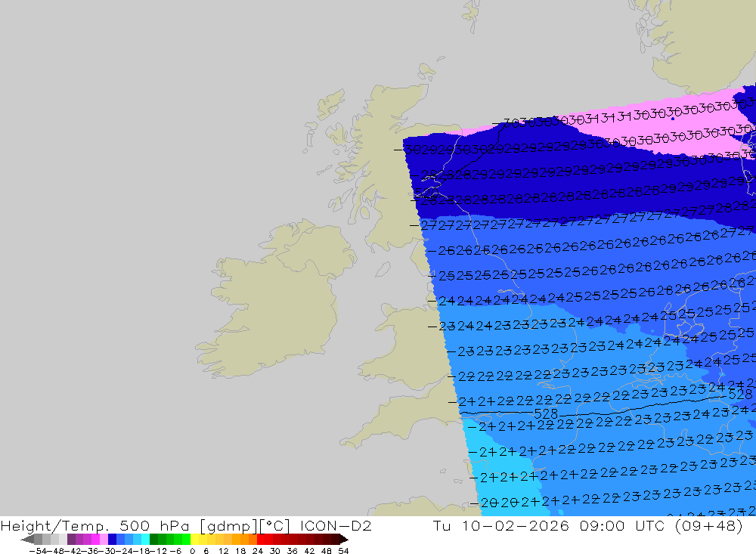This screenshot has height=554, width=756.
Task: Click the "54" legend tick label
Action: click(x=343, y=551)
